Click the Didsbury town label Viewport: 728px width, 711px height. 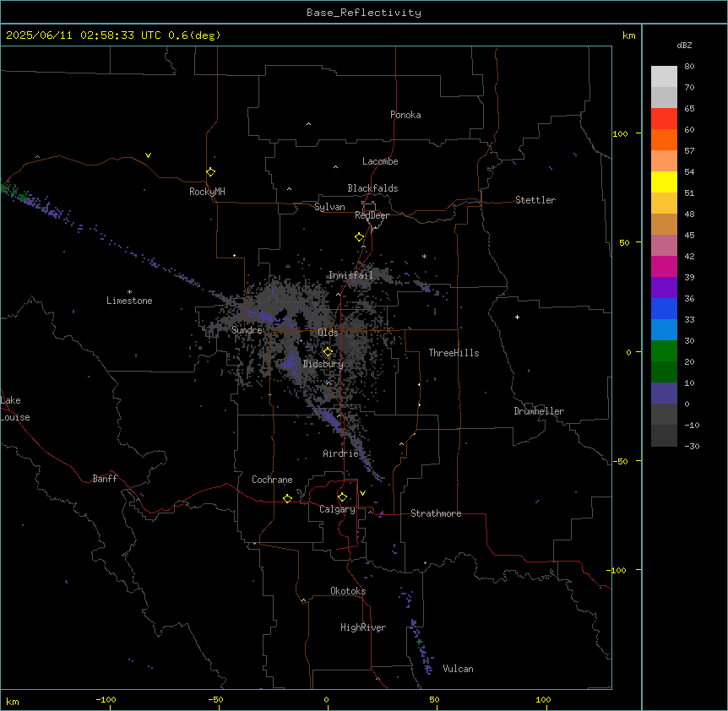pos(323,364)
